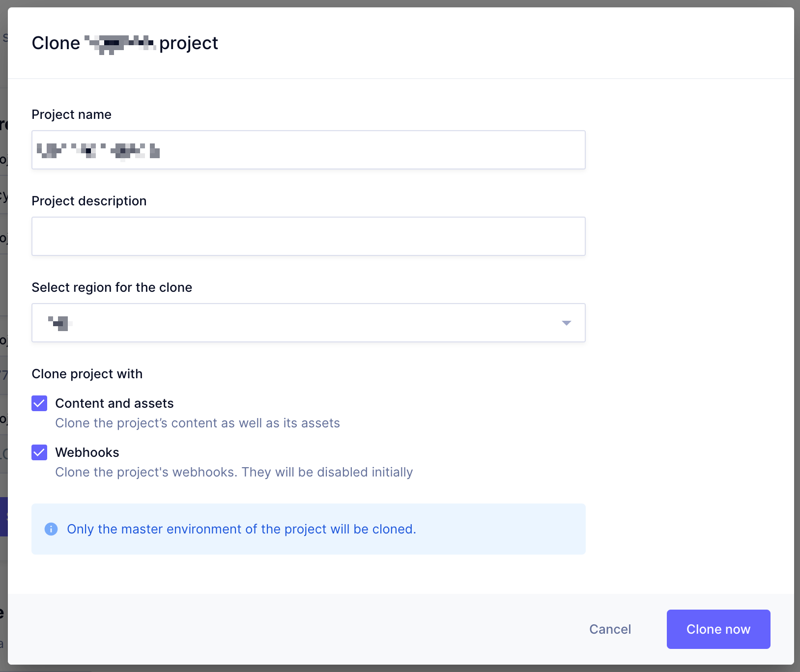
Task: Click the content and assets description text
Action: [x=198, y=423]
